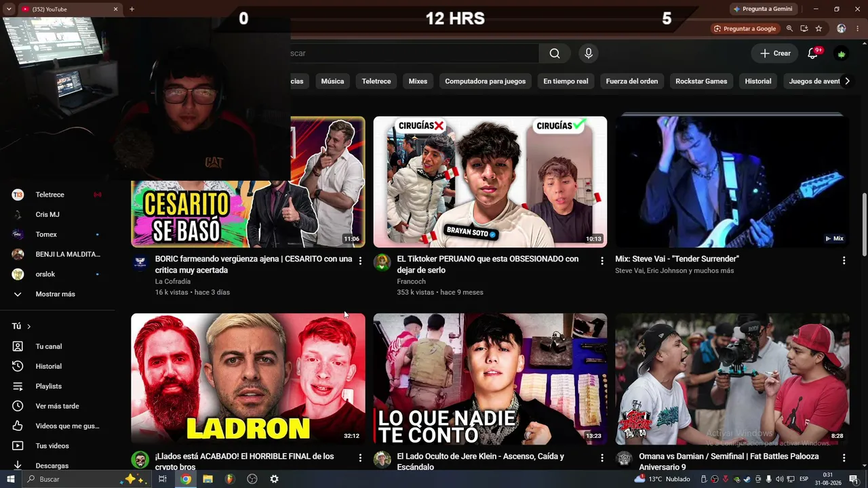Click the YouTube search input field

click(x=414, y=54)
